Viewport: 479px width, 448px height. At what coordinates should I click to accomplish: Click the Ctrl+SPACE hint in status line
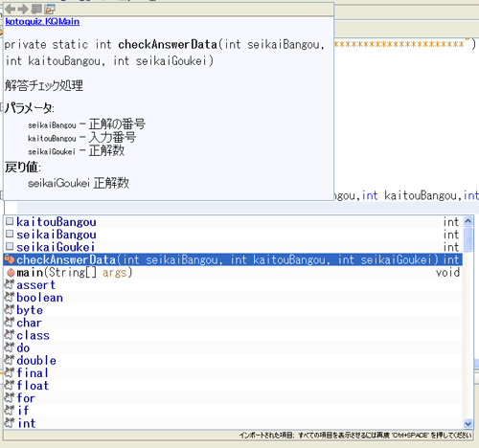(x=355, y=436)
